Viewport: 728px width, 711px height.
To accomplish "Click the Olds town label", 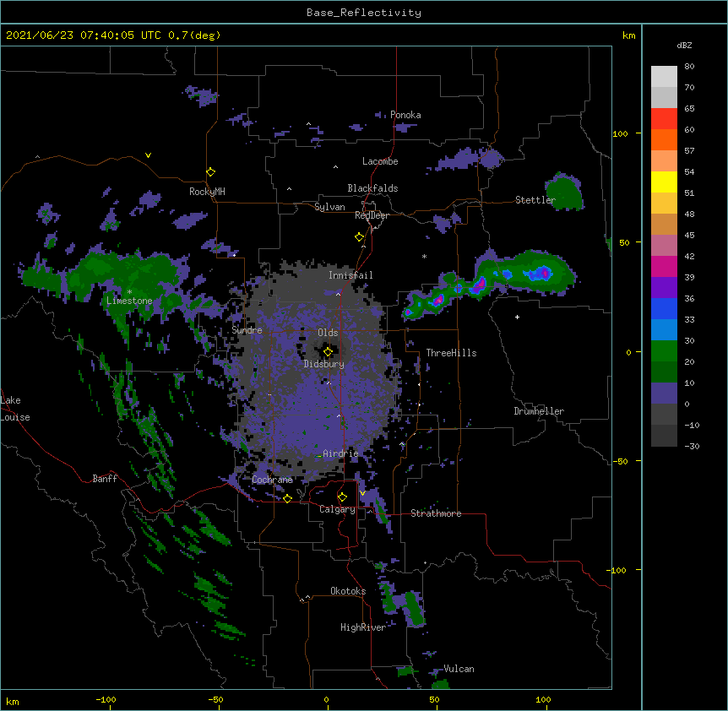I will [328, 333].
